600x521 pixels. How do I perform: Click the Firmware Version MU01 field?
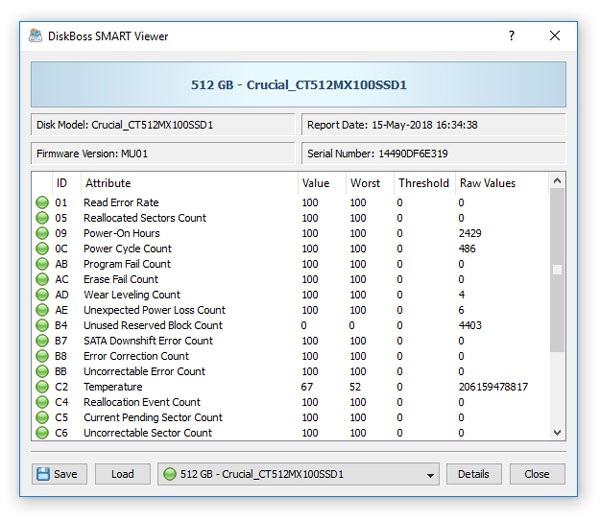point(163,153)
